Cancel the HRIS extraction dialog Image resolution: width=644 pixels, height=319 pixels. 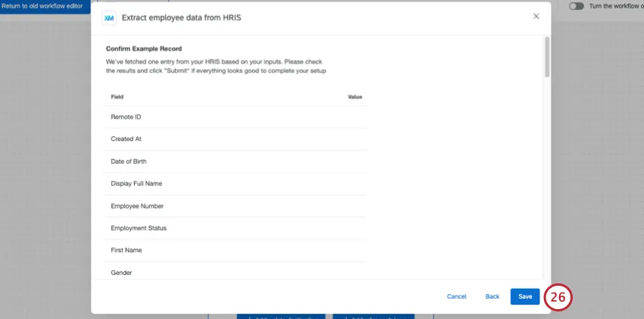pyautogui.click(x=456, y=296)
